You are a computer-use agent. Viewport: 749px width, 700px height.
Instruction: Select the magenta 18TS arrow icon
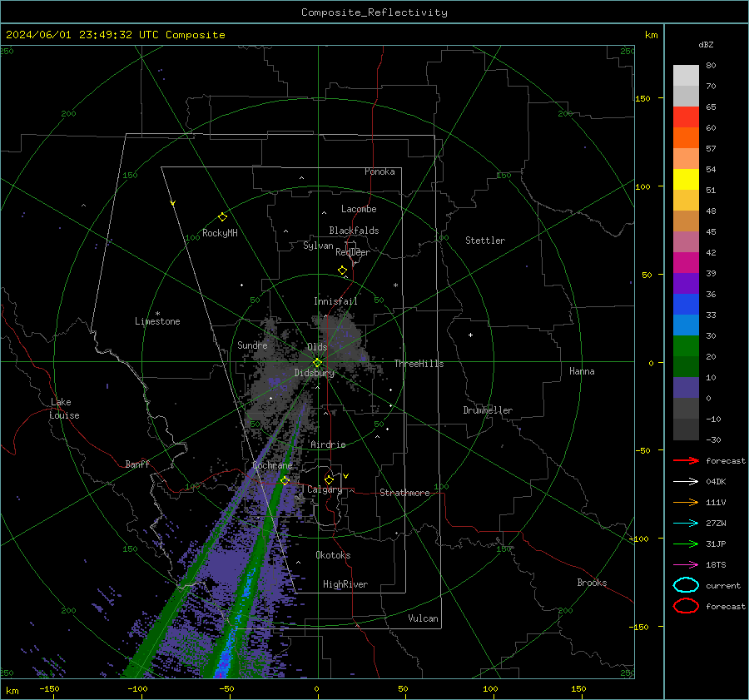click(686, 565)
